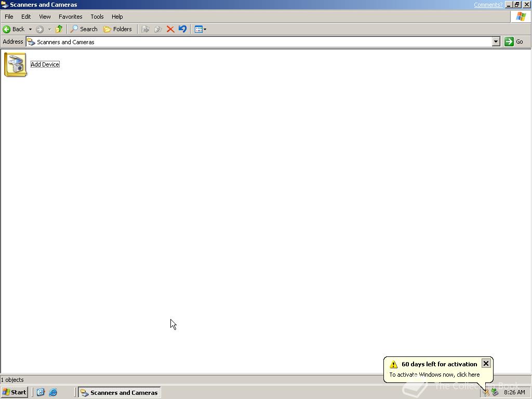Click the 8:26 AM clock

coord(514,392)
